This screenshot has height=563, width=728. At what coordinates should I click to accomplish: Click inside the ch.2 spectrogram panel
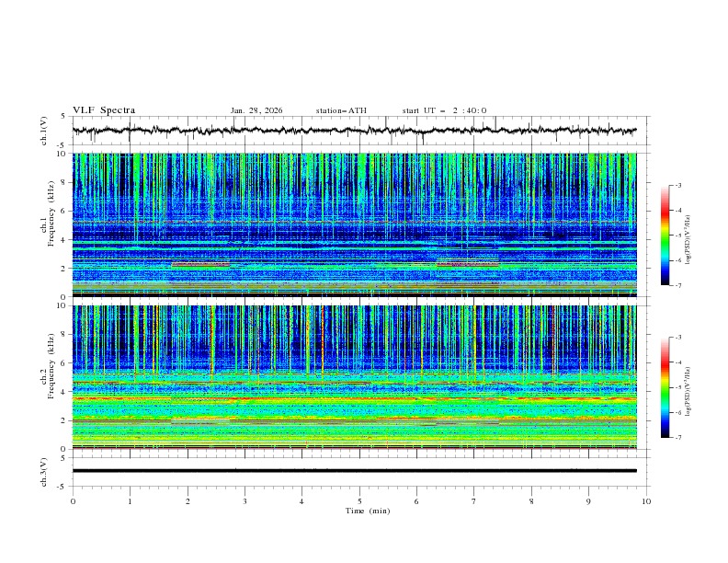354,377
